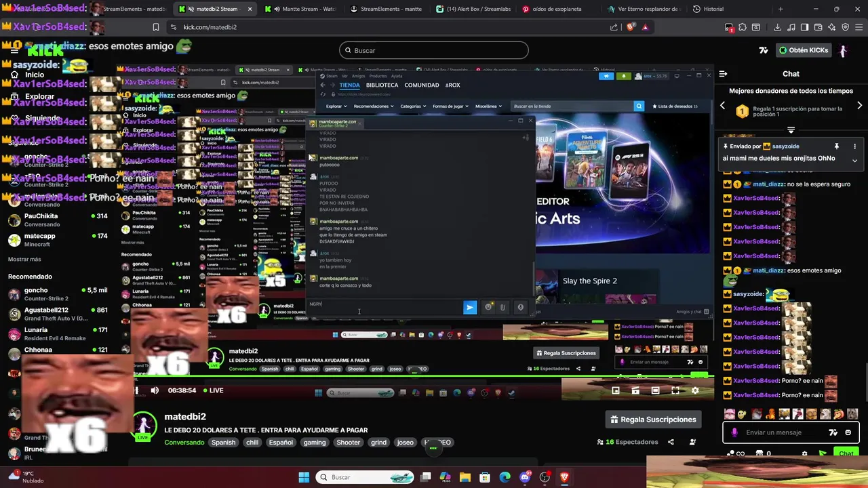Click the Kick search field

click(x=434, y=50)
